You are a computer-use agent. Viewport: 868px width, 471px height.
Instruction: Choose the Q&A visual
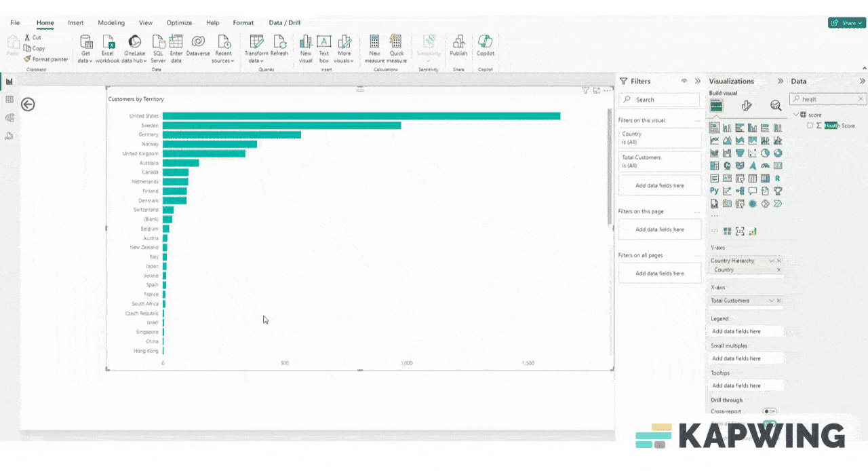tap(753, 191)
